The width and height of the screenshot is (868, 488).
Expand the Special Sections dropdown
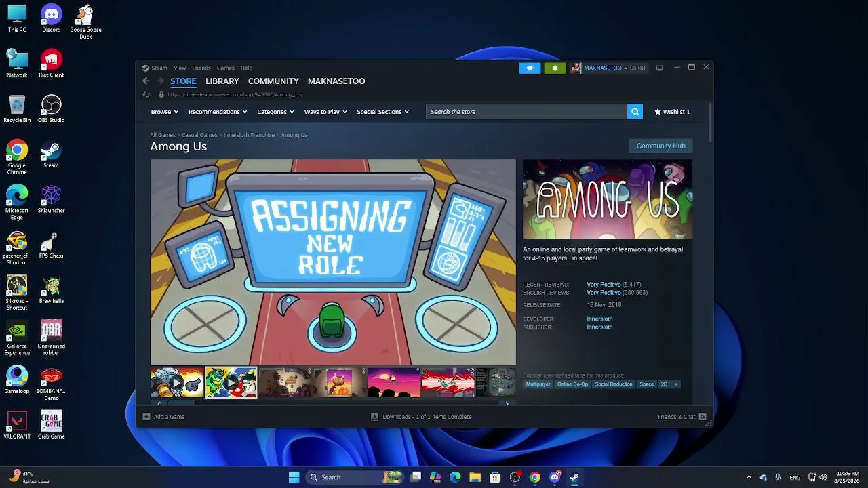pos(382,112)
